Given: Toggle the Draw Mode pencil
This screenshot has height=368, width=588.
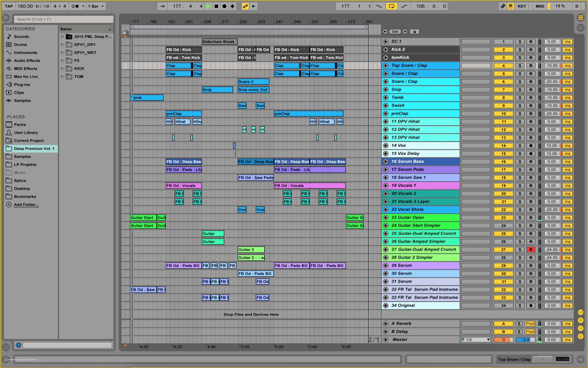Looking at the screenshot, I should point(502,6).
